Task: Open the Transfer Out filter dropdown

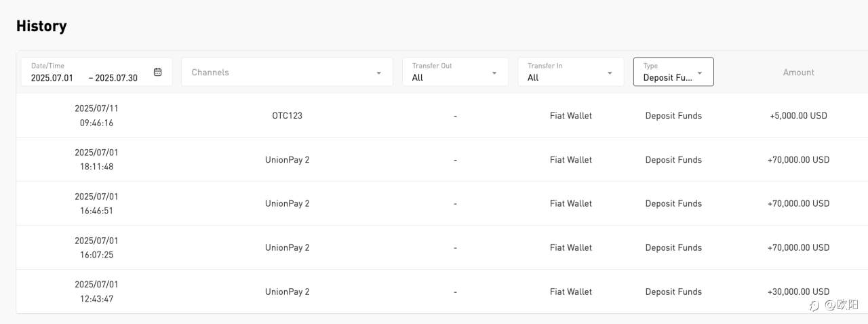Action: (455, 72)
